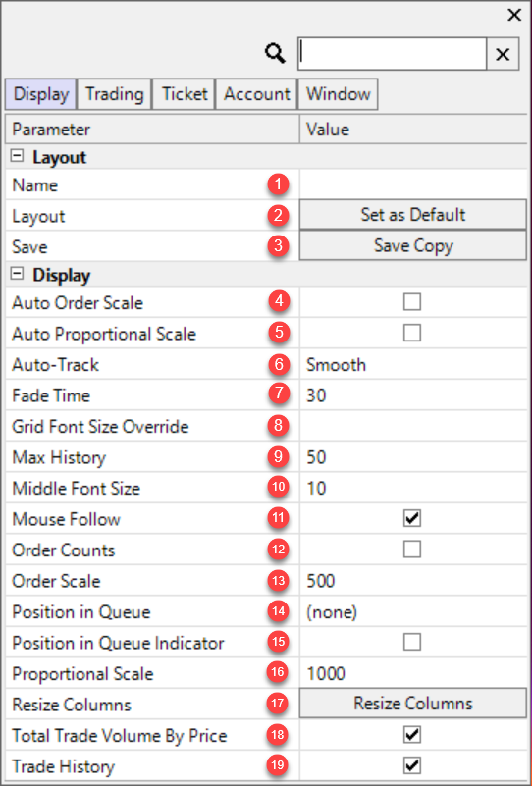Click the Set as Default button
The width and height of the screenshot is (532, 786).
pyautogui.click(x=413, y=215)
